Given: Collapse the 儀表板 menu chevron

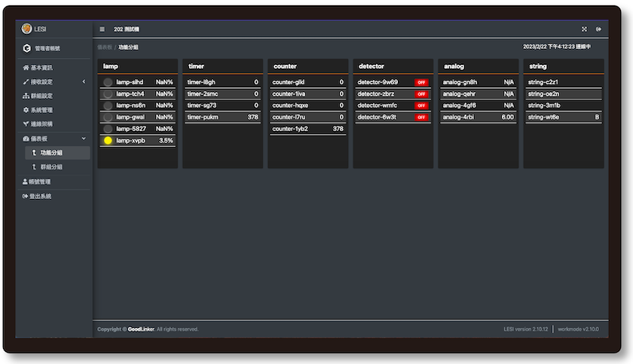Looking at the screenshot, I should [x=84, y=139].
